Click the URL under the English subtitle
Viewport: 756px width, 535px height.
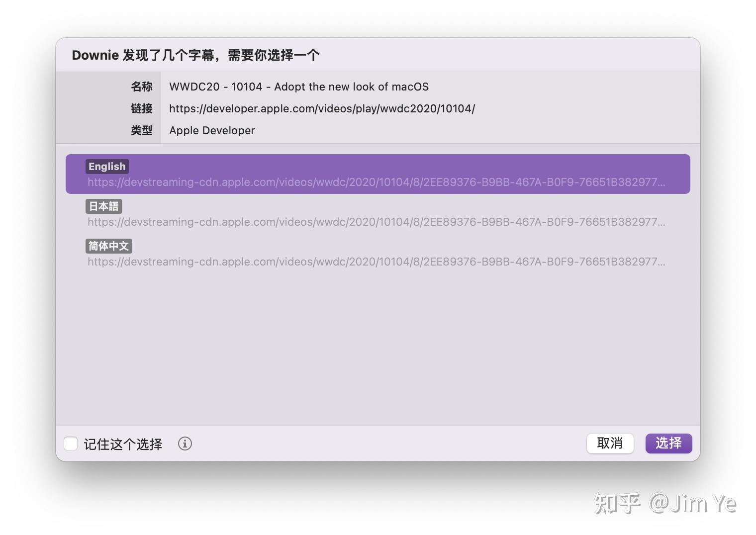(x=377, y=182)
